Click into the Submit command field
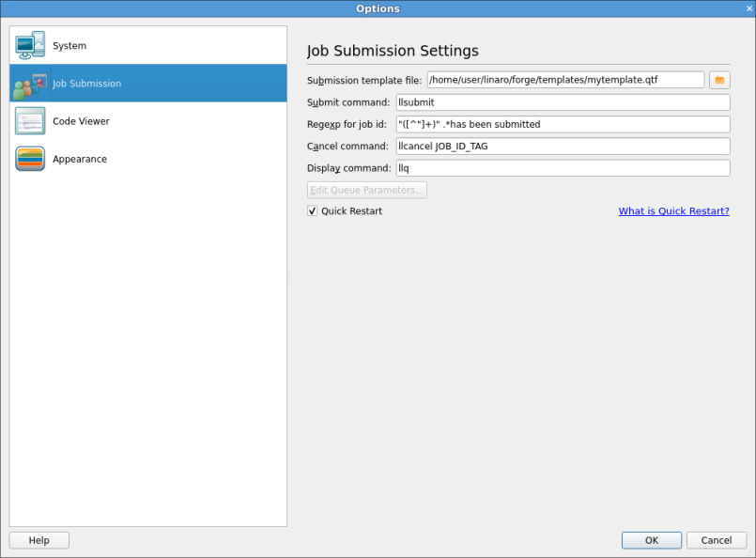The height and width of the screenshot is (558, 756). click(x=563, y=102)
